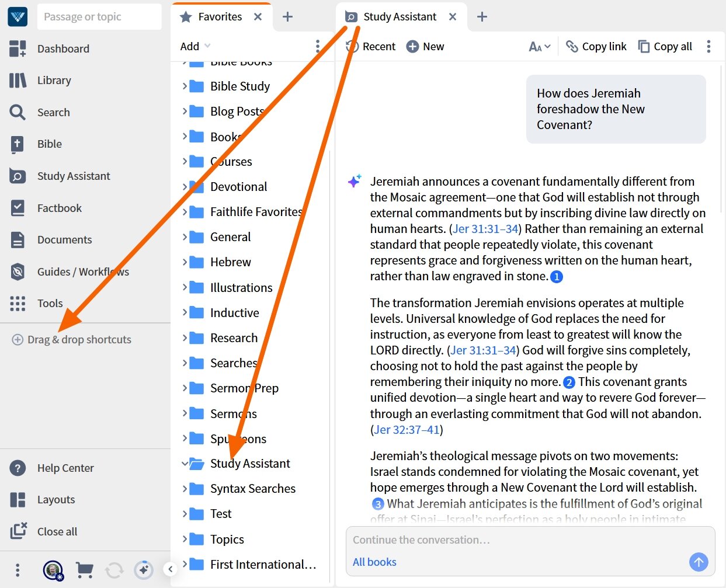Screen dimensions: 726x588
Task: Expand the General folder
Action: [185, 236]
